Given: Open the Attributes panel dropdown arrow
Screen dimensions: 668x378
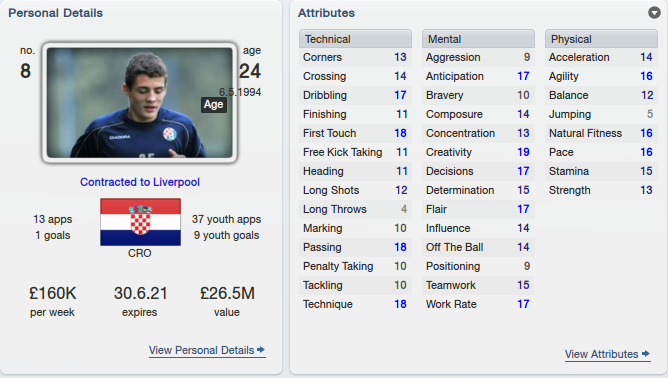Looking at the screenshot, I should coord(654,13).
